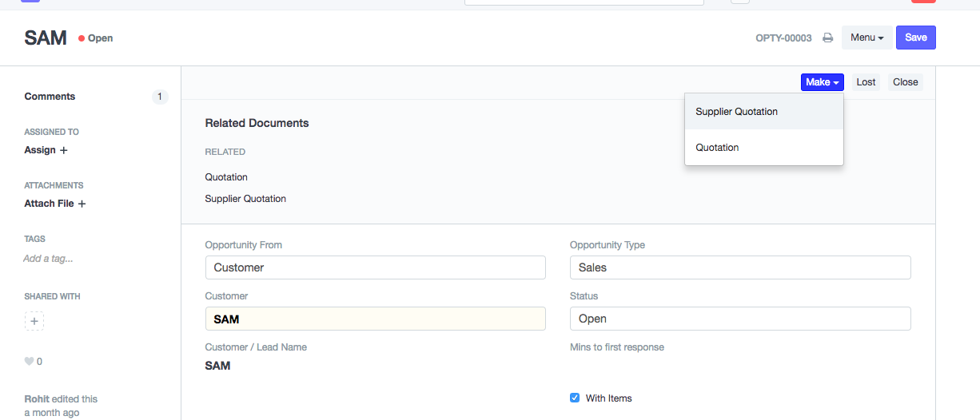The image size is (980, 420).
Task: Click the Save button
Action: (x=915, y=38)
